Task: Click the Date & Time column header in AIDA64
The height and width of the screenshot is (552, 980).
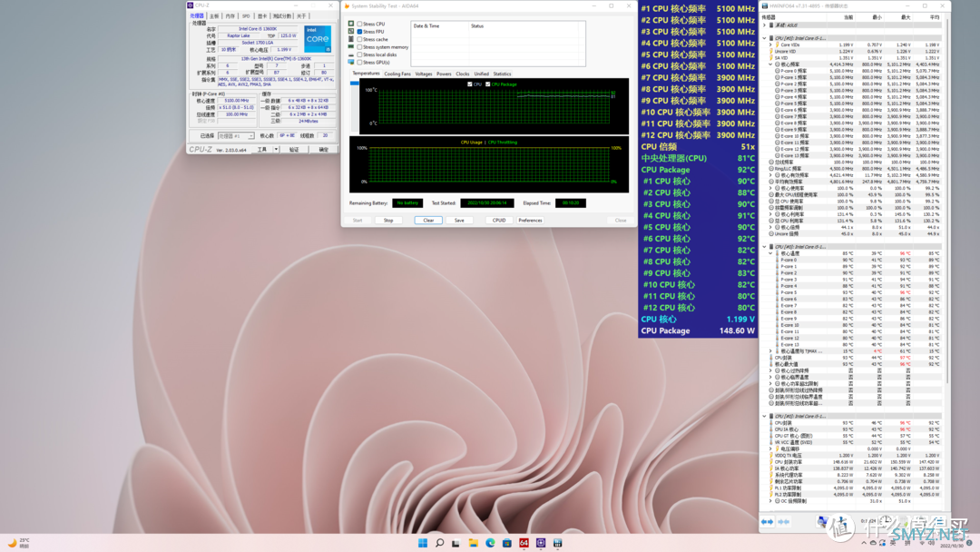Action: coord(439,26)
